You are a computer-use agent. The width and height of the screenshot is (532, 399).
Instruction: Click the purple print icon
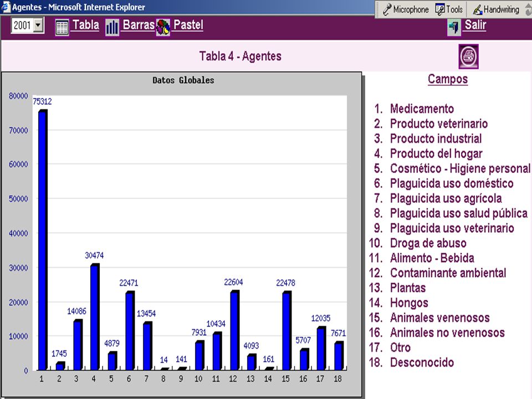click(x=469, y=57)
